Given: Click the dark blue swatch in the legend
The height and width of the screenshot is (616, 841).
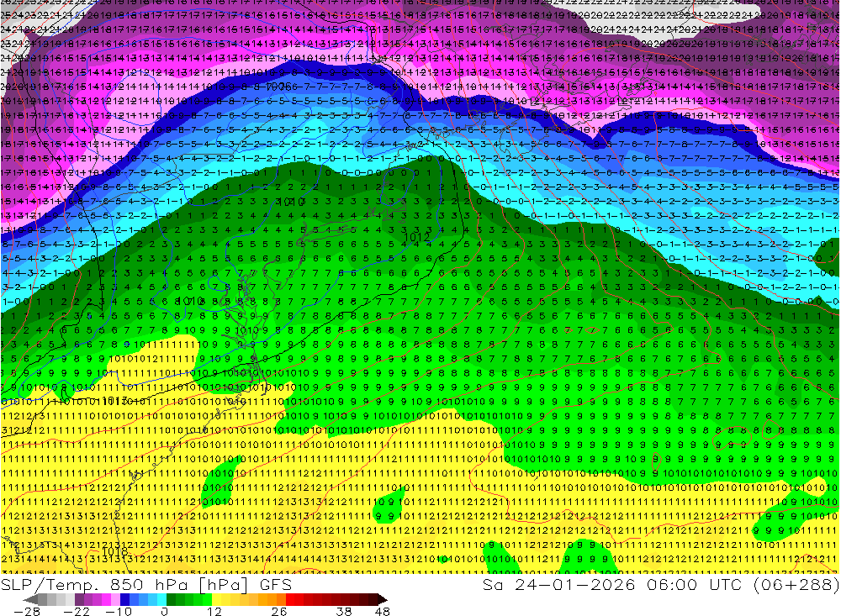Looking at the screenshot, I should pyautogui.click(x=124, y=599).
